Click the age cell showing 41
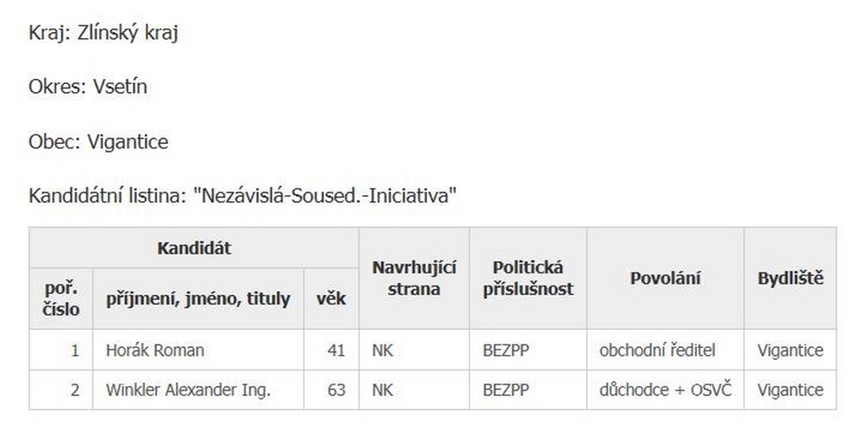Viewport: 868px width, 440px height. click(336, 351)
